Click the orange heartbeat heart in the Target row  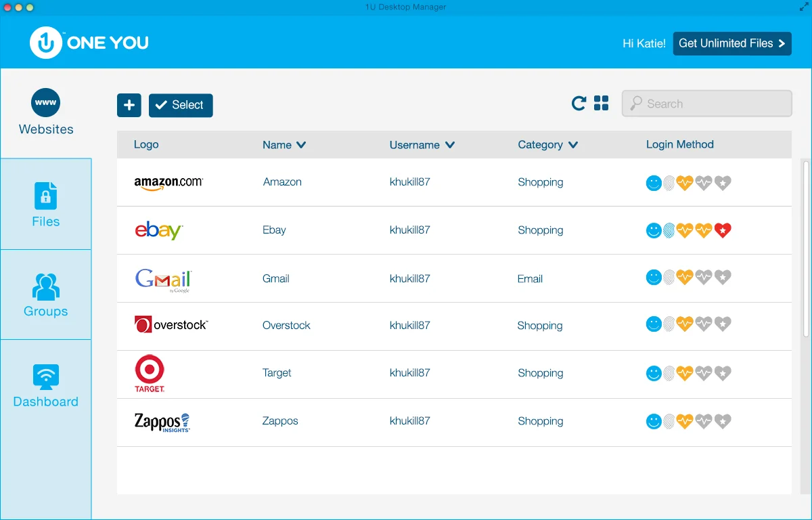pyautogui.click(x=685, y=373)
